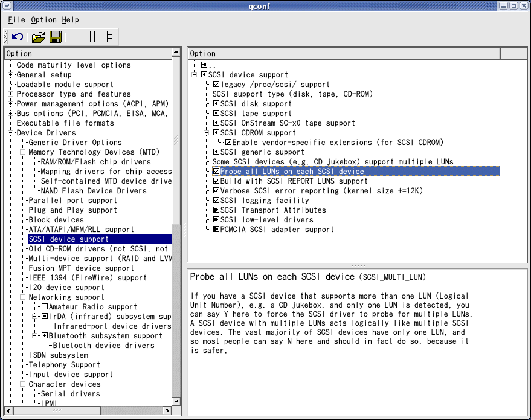The height and width of the screenshot is (420, 531).
Task: Select Block devices in tree
Action: pos(56,220)
